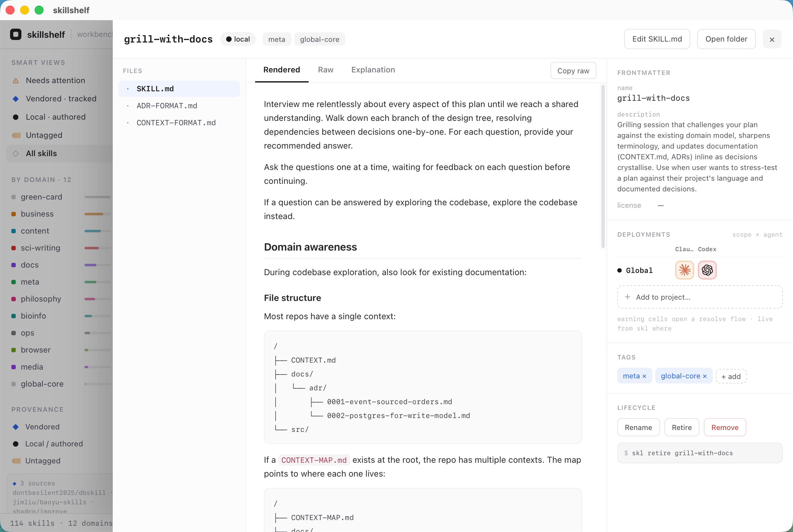Click the CONTEXT-MAP.md inline code
This screenshot has height=532, width=793.
(314, 461)
